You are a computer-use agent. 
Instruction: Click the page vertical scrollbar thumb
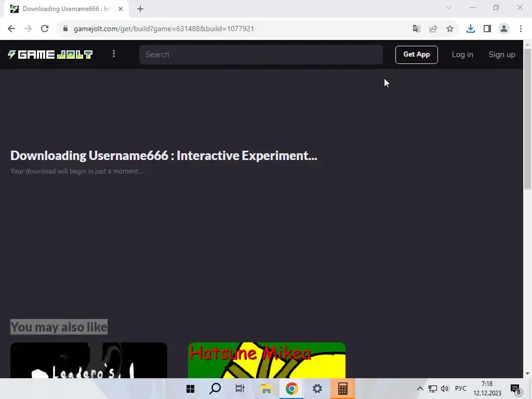tap(527, 119)
